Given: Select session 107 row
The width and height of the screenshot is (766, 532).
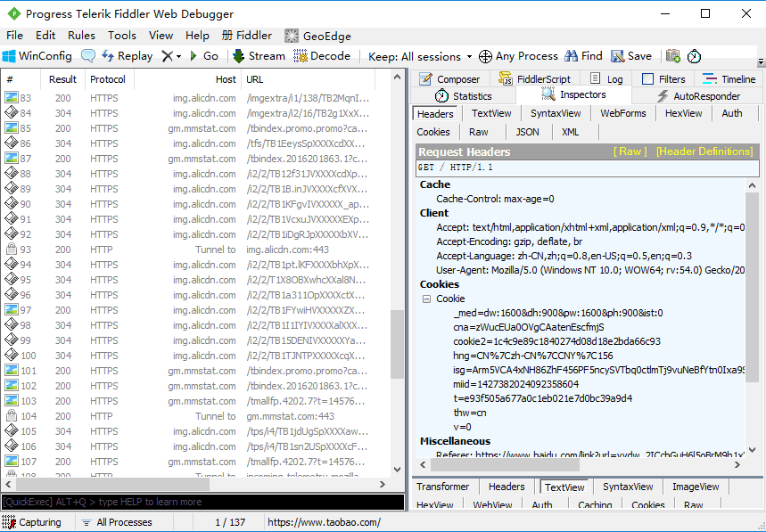Looking at the screenshot, I should tap(195, 462).
